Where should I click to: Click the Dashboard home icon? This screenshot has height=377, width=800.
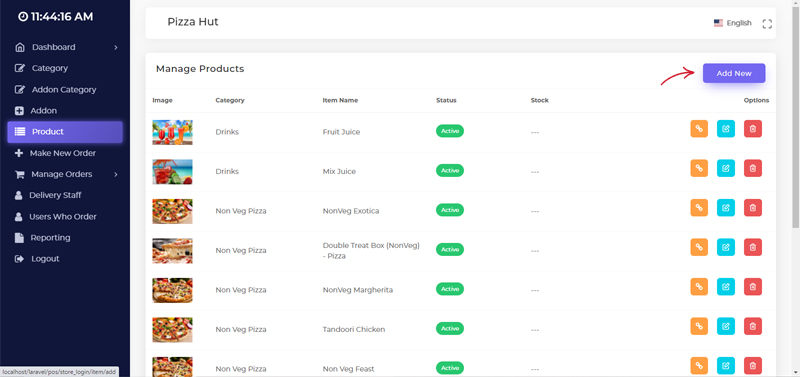tap(20, 47)
